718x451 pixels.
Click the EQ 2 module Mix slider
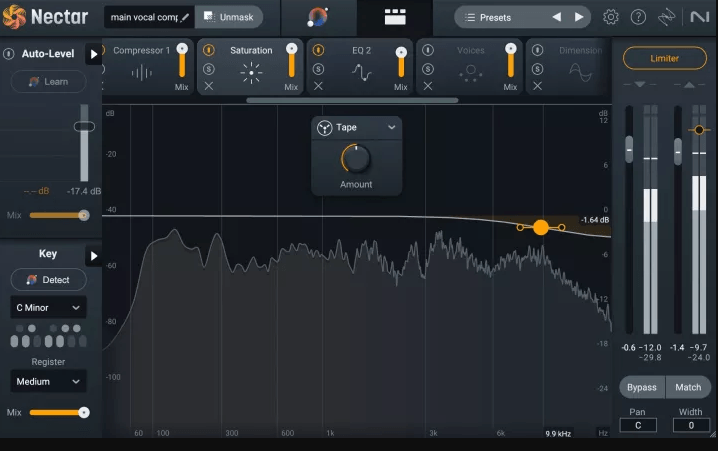(x=401, y=62)
